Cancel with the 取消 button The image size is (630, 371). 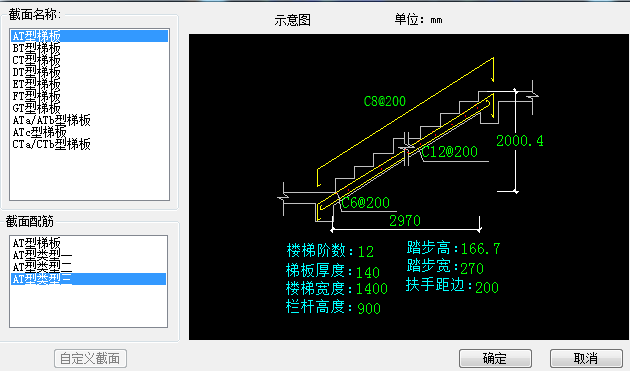(x=586, y=358)
